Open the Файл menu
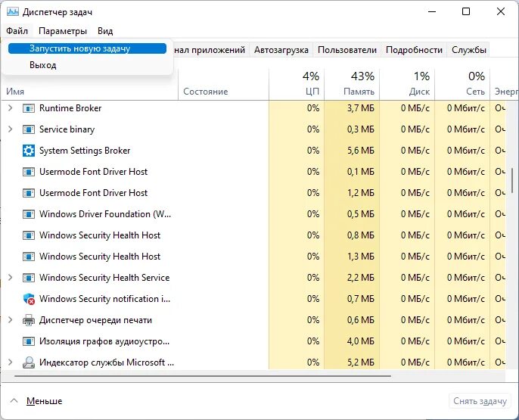The image size is (519, 420). [17, 31]
